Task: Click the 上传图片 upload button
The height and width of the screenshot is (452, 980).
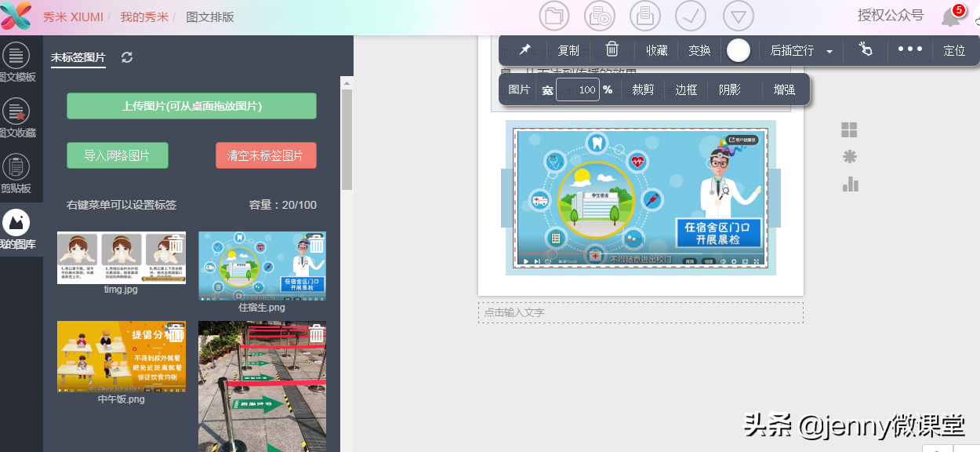Action: pos(191,105)
